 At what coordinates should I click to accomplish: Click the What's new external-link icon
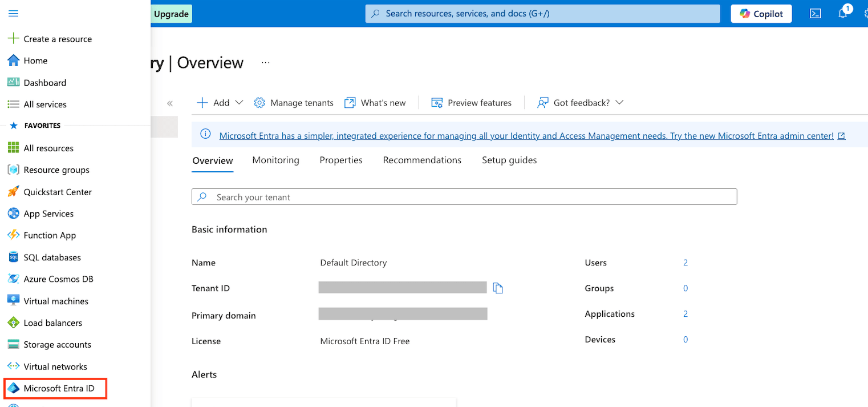click(x=350, y=103)
